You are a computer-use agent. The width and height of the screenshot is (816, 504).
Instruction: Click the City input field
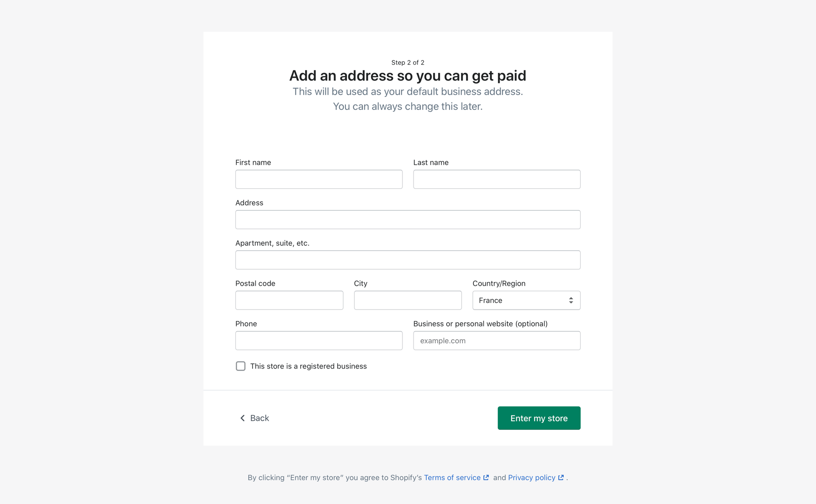click(x=408, y=300)
